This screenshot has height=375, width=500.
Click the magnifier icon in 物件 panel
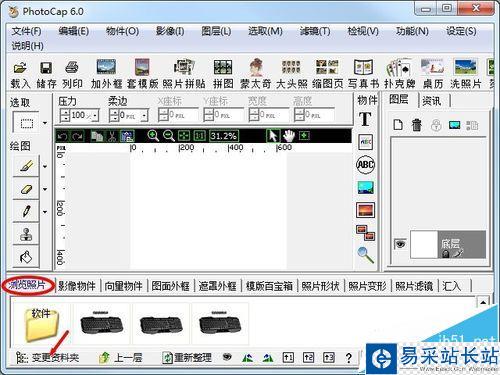[365, 255]
